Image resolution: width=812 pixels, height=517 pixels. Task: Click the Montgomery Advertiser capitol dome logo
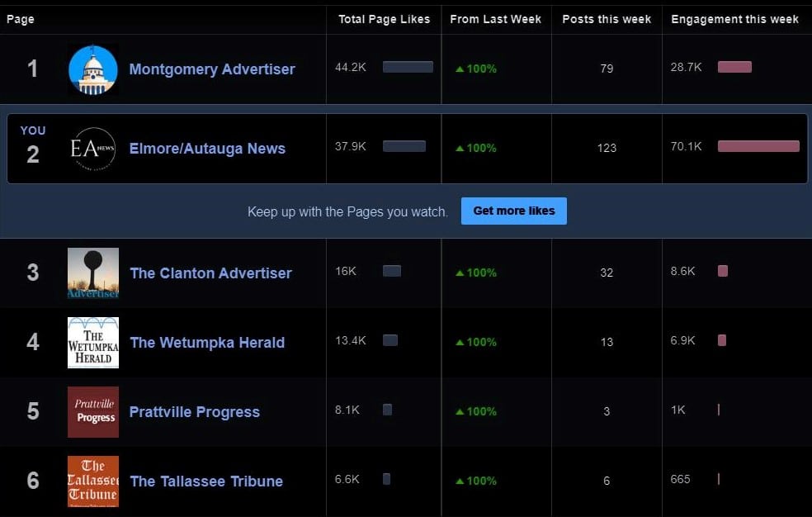(92, 69)
